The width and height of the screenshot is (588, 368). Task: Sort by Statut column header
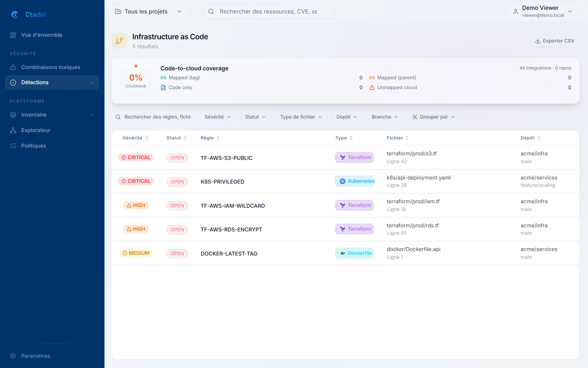tap(177, 138)
